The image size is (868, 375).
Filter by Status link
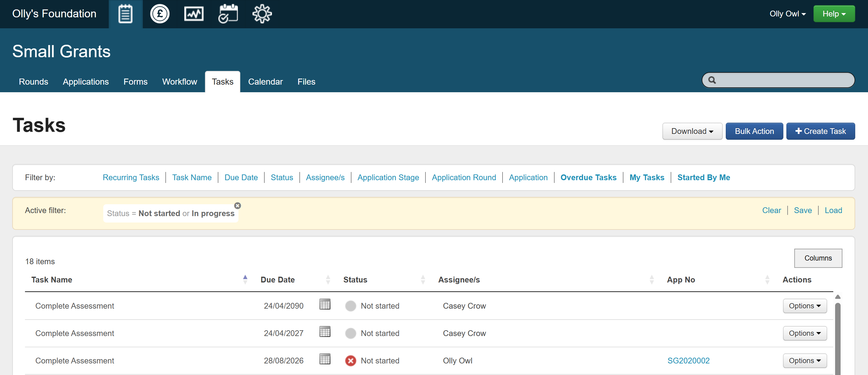[282, 177]
